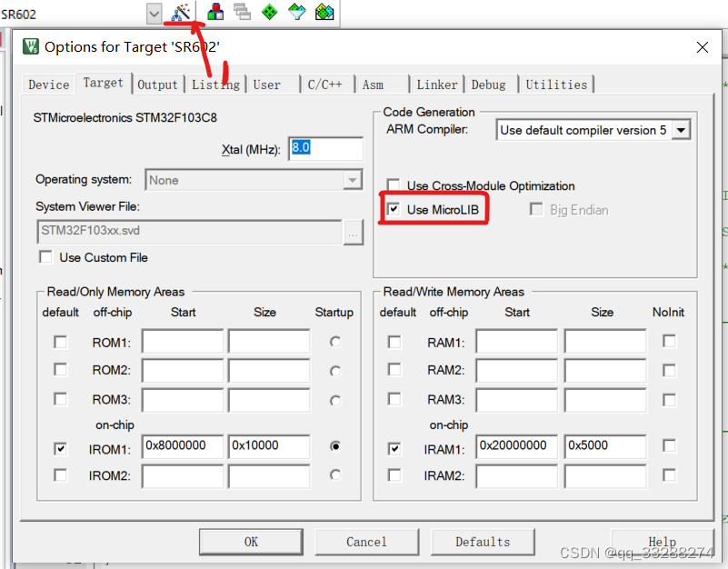This screenshot has height=569, width=728.
Task: Confirm settings with the OK button
Action: (x=251, y=542)
